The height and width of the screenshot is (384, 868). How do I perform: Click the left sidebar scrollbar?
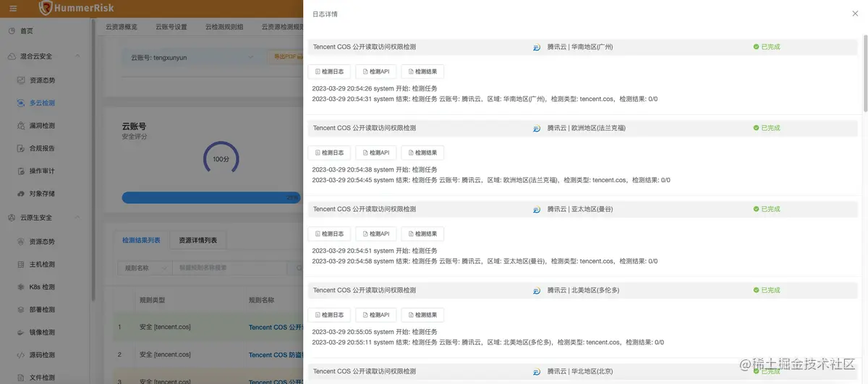(x=93, y=159)
